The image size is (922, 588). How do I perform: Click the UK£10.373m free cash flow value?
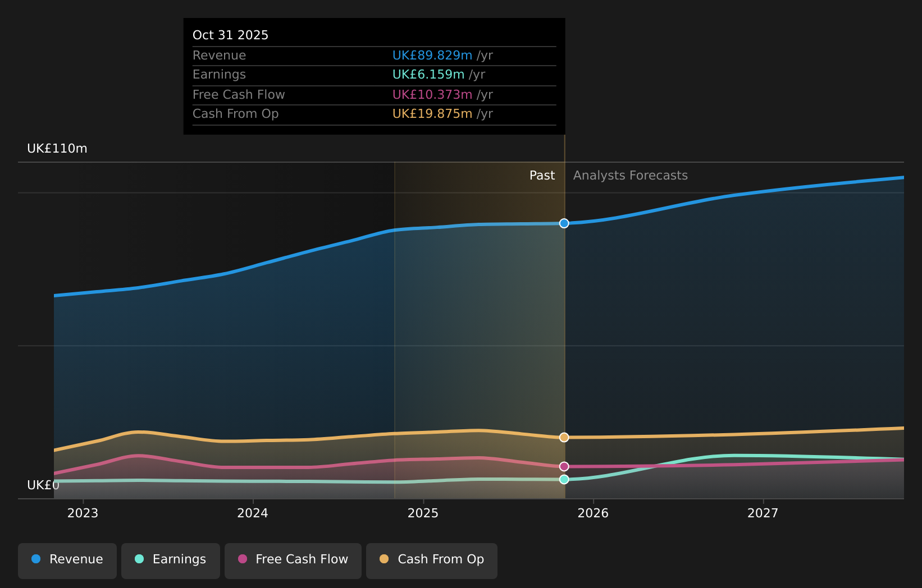coord(432,94)
